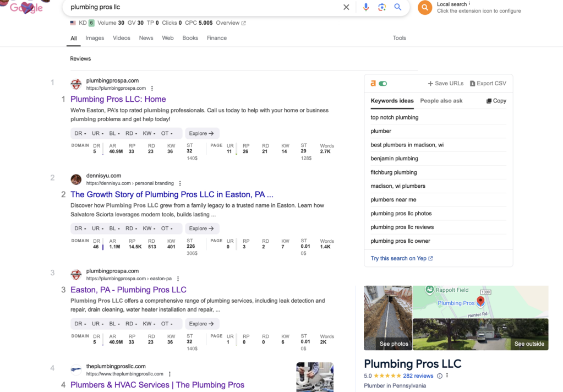Click the Export CSV button

coord(488,83)
